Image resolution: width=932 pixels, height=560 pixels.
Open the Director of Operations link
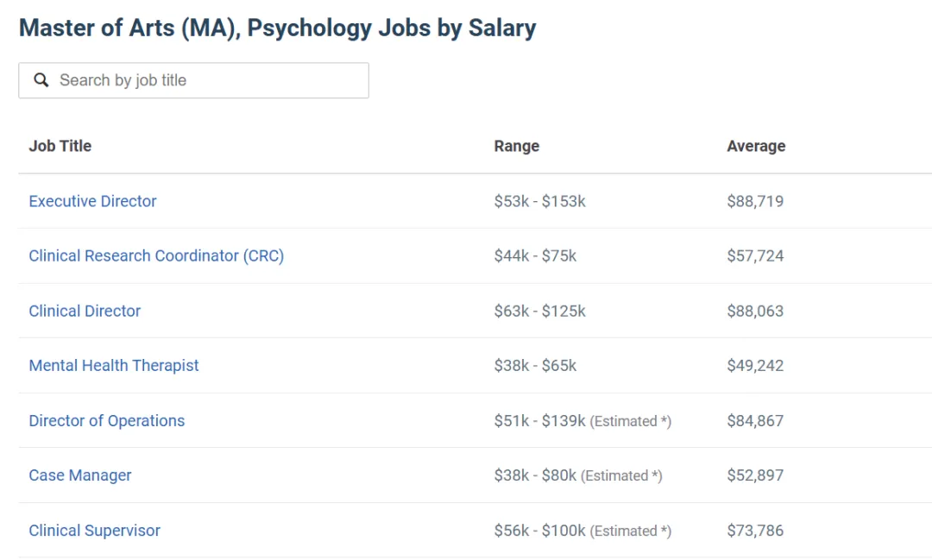[107, 420]
